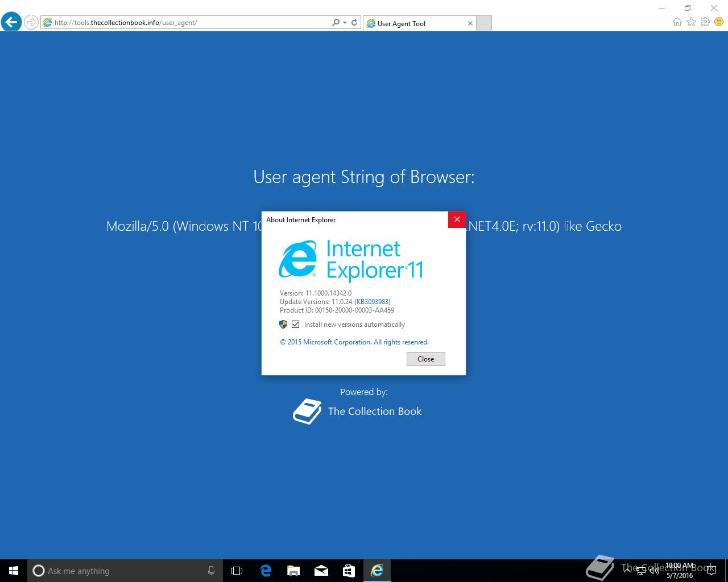Minimize the Internet Explorer window
The image size is (728, 582).
pyautogui.click(x=662, y=8)
